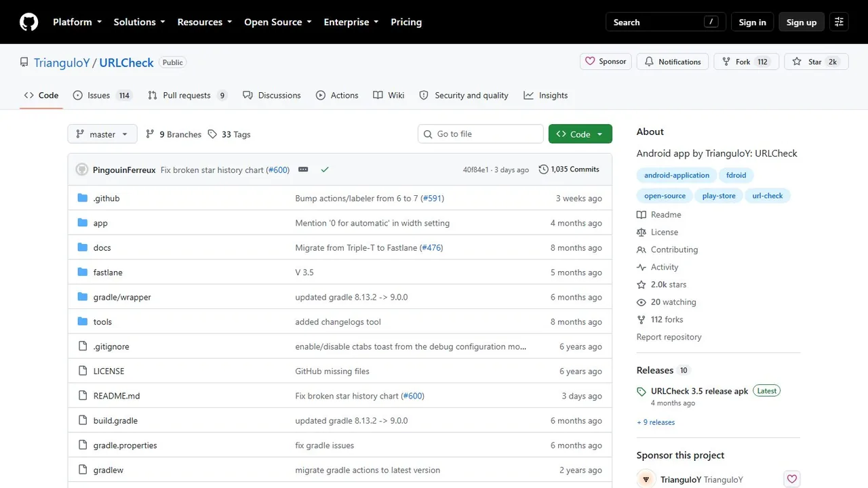Switch to the Discussions tab

272,96
